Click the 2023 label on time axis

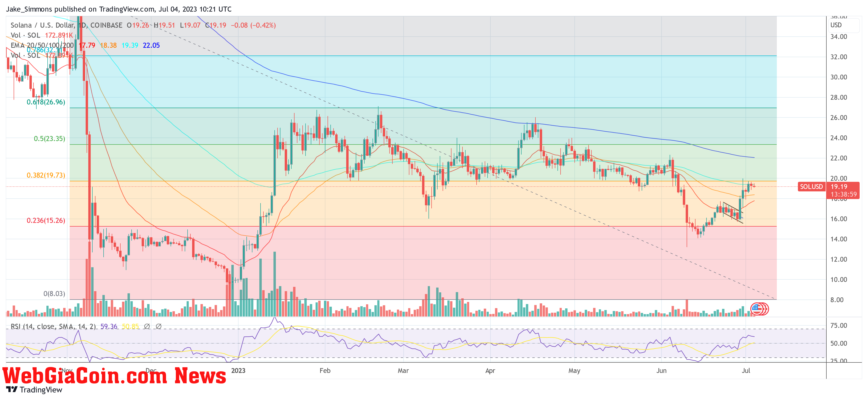click(x=238, y=370)
